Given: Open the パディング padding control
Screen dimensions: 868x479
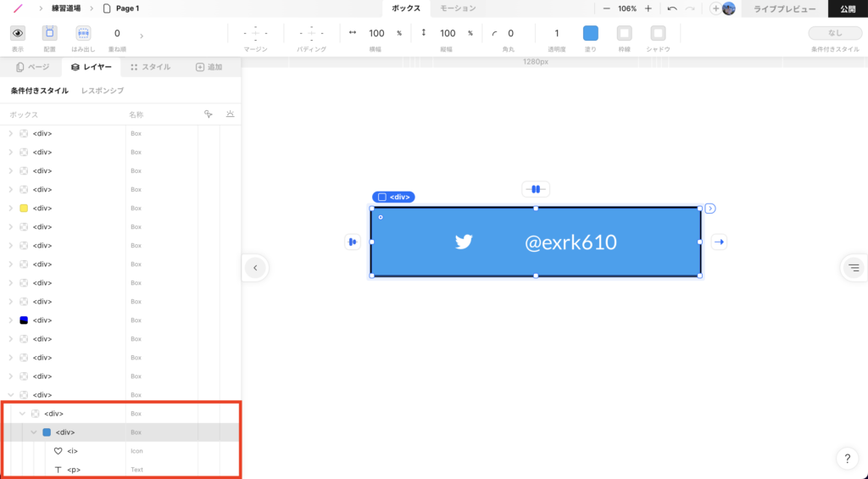Looking at the screenshot, I should pyautogui.click(x=311, y=33).
